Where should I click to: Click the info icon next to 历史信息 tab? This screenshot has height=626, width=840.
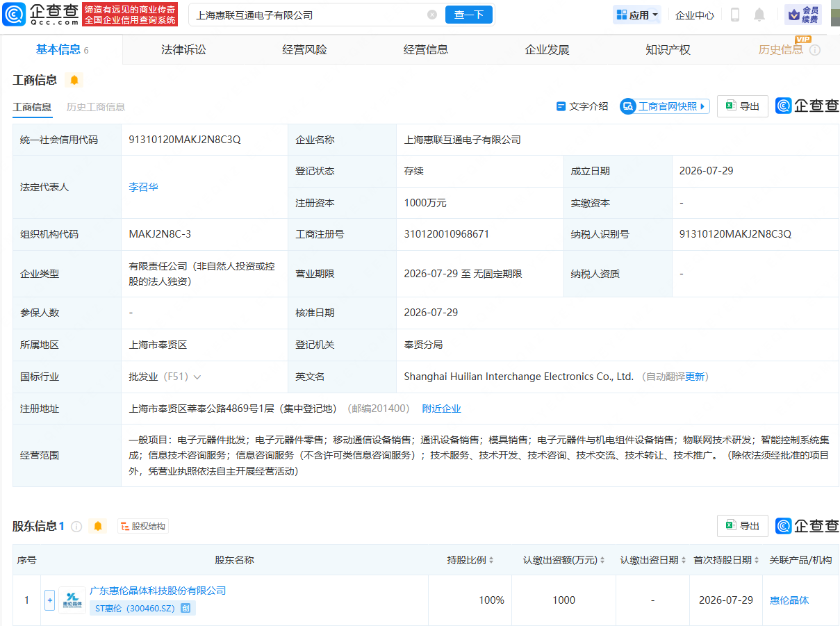(815, 50)
